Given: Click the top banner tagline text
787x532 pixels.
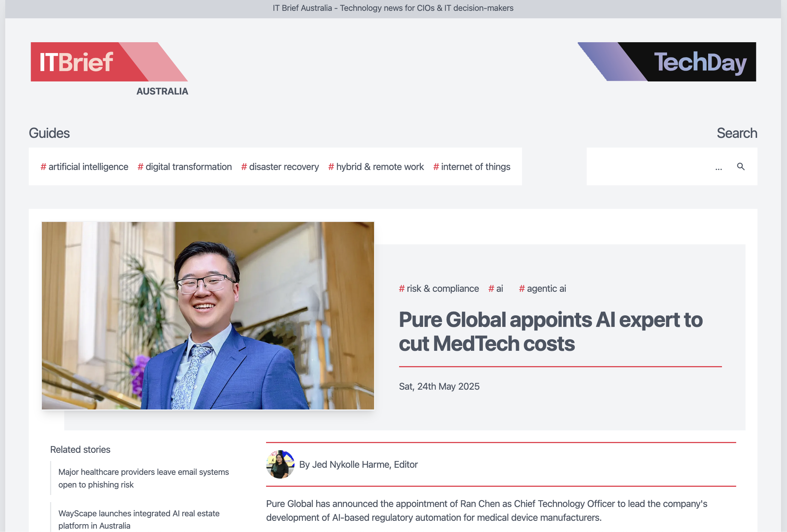Looking at the screenshot, I should (393, 8).
